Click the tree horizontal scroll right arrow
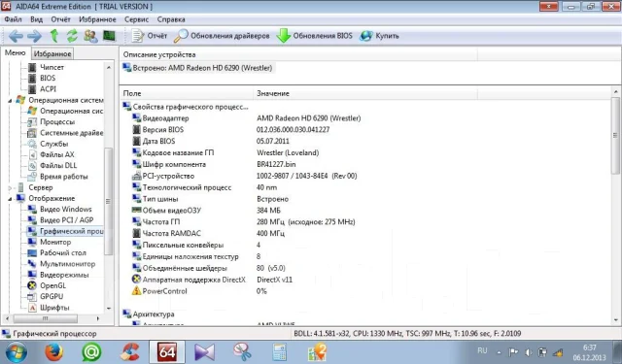Viewport: 622px width, 364px height. point(98,318)
